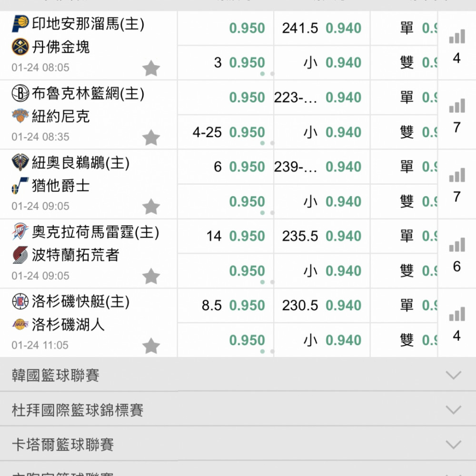Favorite the Pacers vs Nuggets game star
476x476 pixels.
(151, 69)
